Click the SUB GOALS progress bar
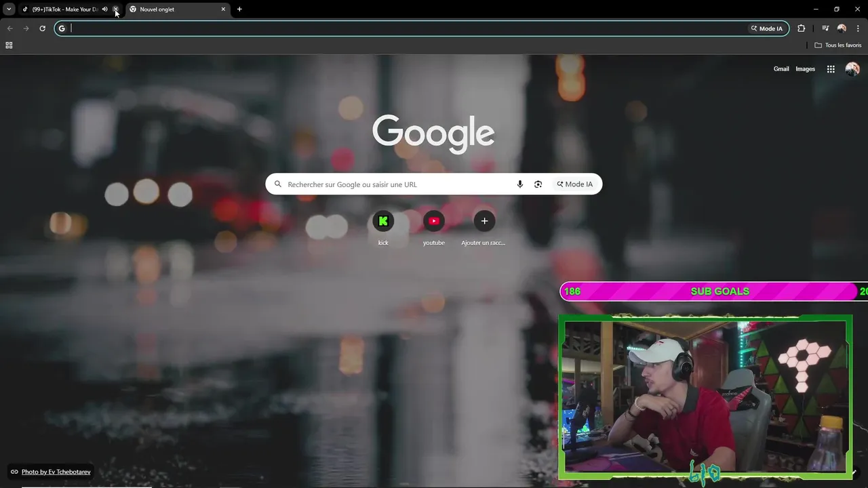This screenshot has height=488, width=868. (713, 291)
